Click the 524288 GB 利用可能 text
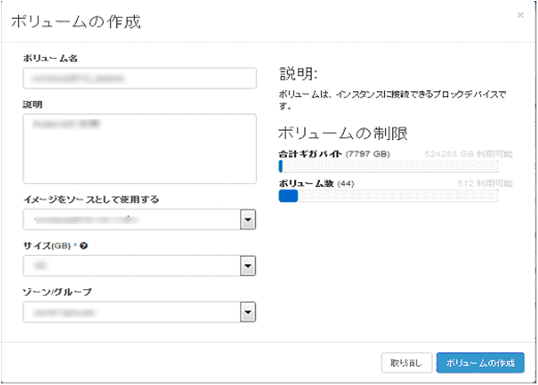 [468, 154]
